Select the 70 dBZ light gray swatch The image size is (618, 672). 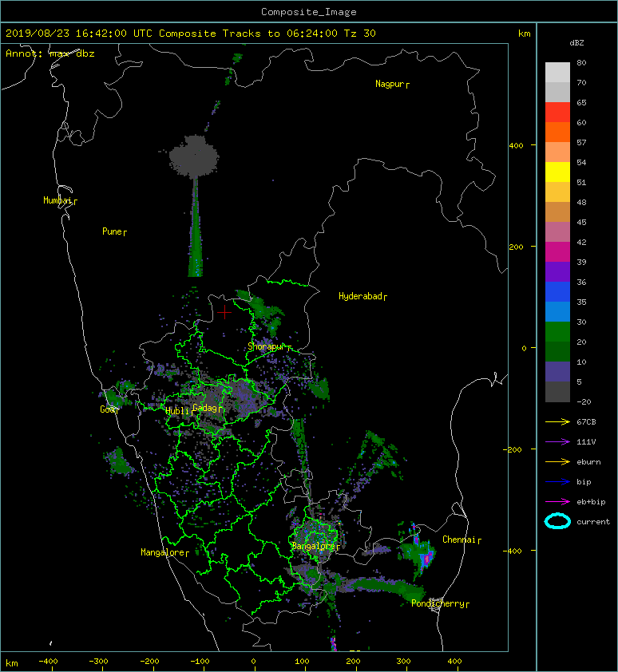tap(557, 72)
